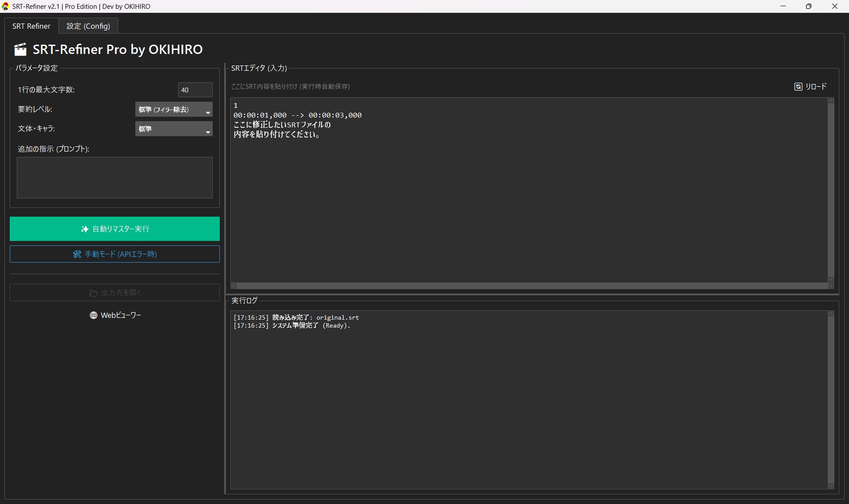Open the 文体・キャラ dropdown
The height and width of the screenshot is (504, 849).
[173, 129]
